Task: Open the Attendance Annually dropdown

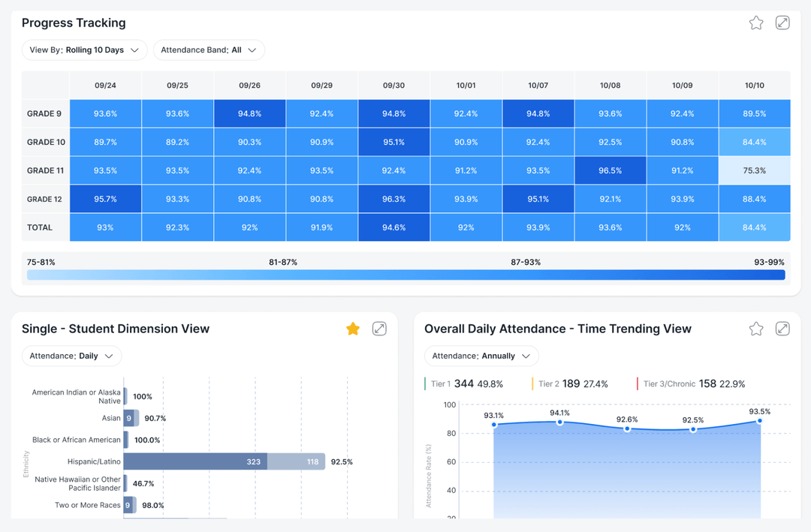Action: pos(481,356)
